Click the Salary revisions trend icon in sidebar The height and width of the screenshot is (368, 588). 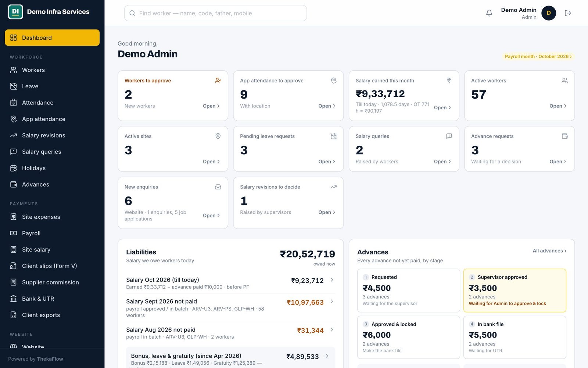point(14,135)
